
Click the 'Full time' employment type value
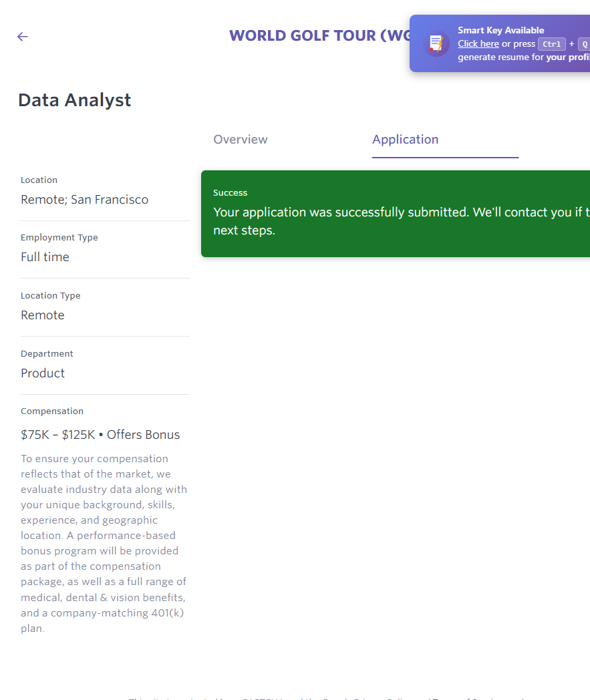point(45,257)
